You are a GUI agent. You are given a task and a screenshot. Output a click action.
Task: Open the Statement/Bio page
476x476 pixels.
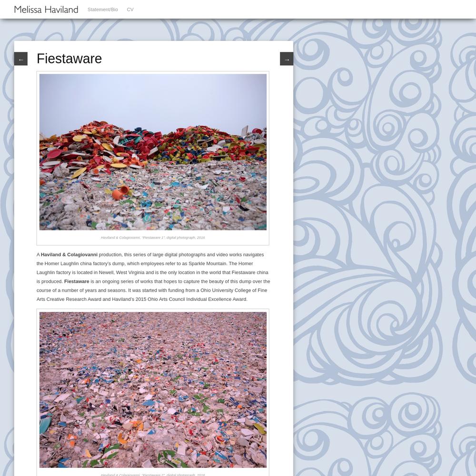pyautogui.click(x=103, y=10)
